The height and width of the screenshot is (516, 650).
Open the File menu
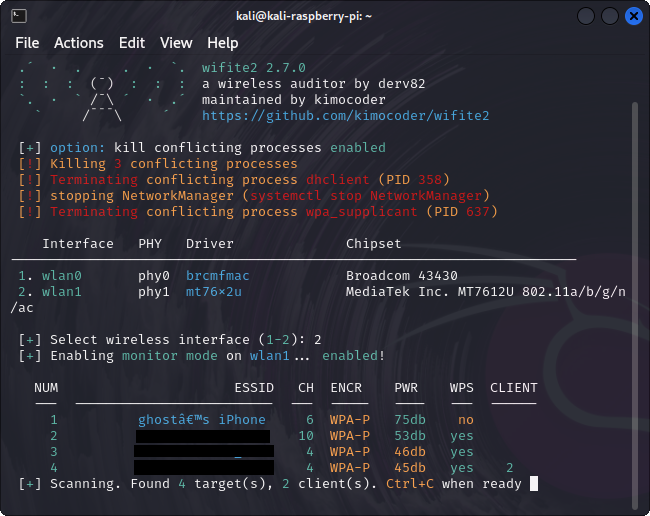[x=27, y=43]
